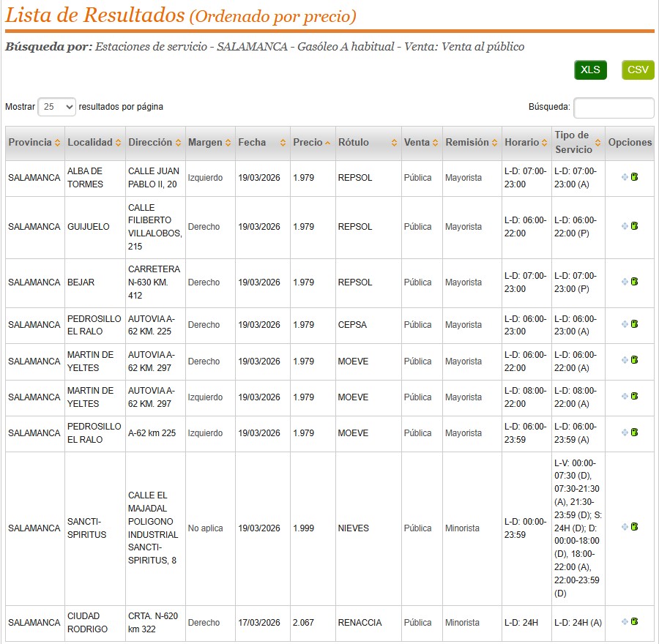
Task: Sort the table by Fecha column
Action: 283,143
